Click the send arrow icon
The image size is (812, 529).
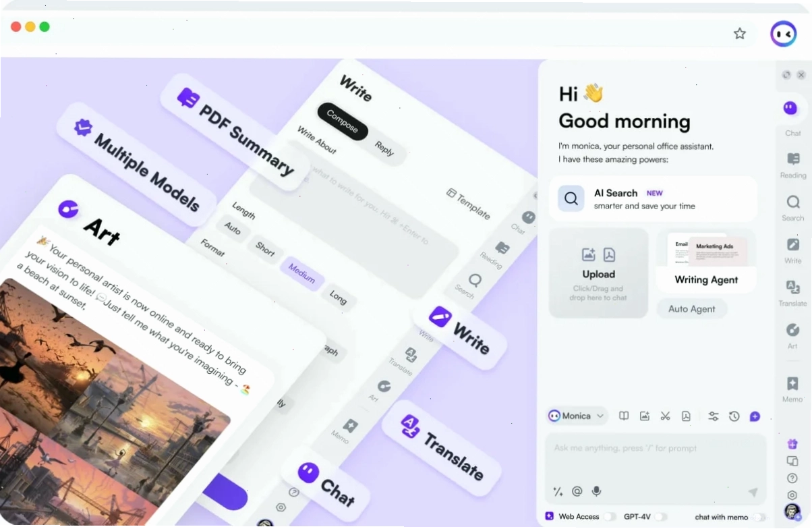point(753,493)
